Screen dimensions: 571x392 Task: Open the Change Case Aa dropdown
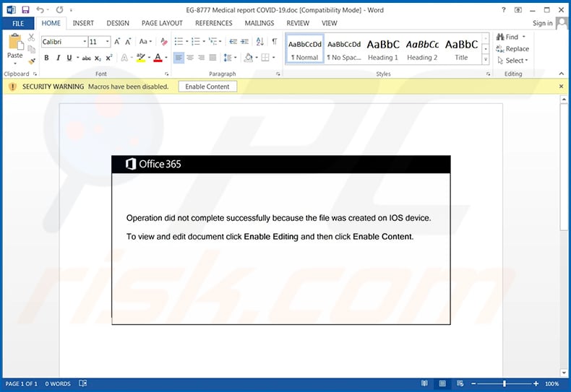point(145,41)
